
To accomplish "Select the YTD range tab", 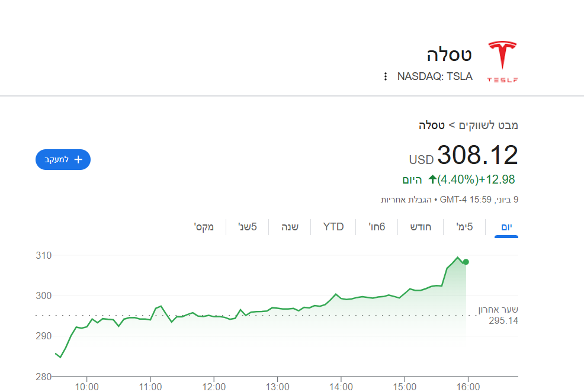I will point(333,227).
